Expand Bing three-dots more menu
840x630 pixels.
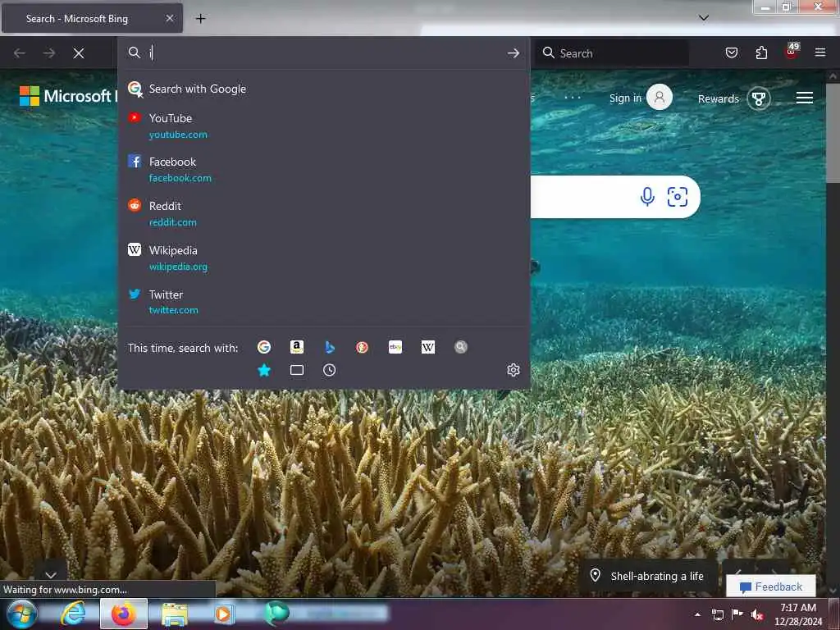click(573, 98)
